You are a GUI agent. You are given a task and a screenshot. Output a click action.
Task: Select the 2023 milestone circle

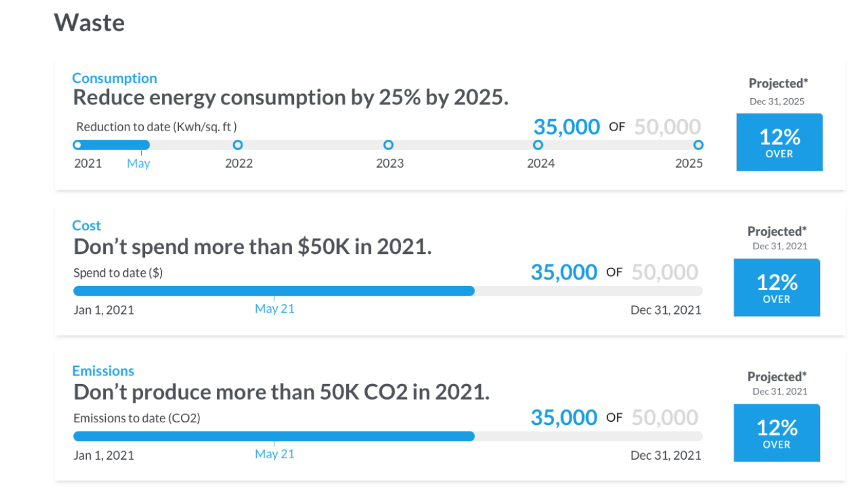pos(389,145)
